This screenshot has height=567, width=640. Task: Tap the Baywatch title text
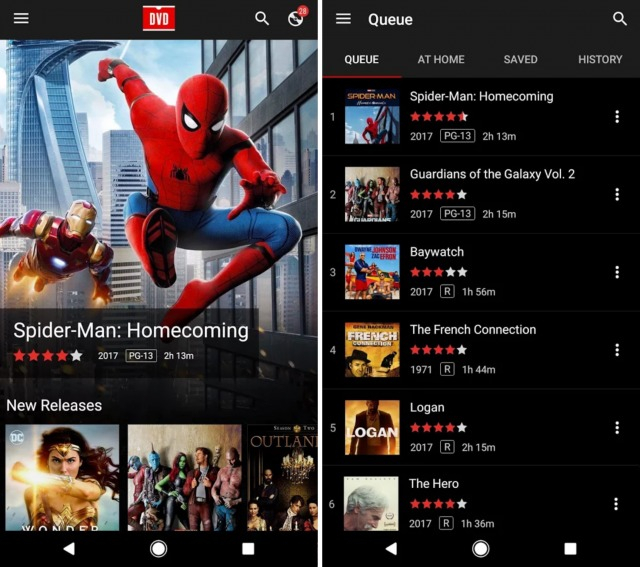tap(437, 252)
